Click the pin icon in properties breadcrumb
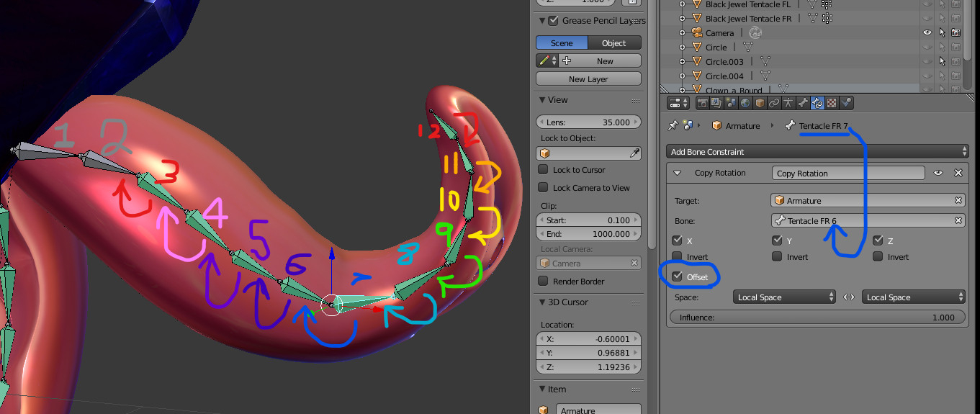 click(x=673, y=126)
